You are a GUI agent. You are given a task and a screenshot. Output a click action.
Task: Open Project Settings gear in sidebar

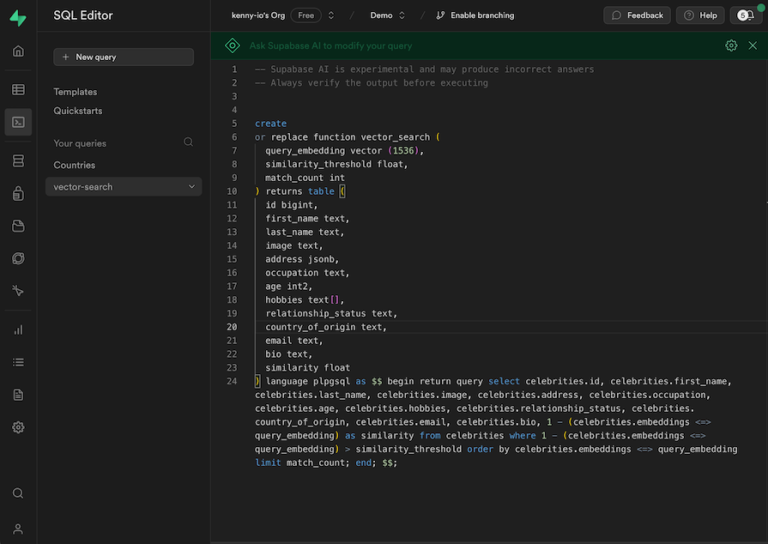point(18,427)
